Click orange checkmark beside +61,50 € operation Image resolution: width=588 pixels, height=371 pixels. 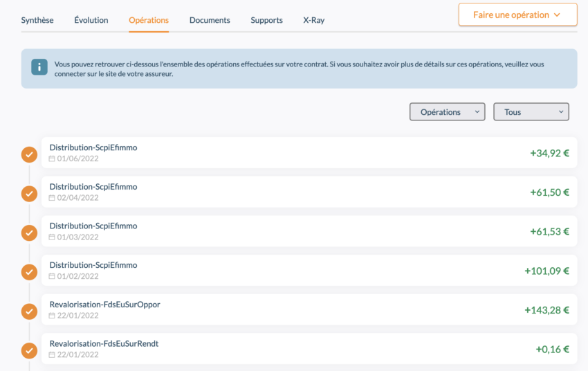[x=29, y=194]
